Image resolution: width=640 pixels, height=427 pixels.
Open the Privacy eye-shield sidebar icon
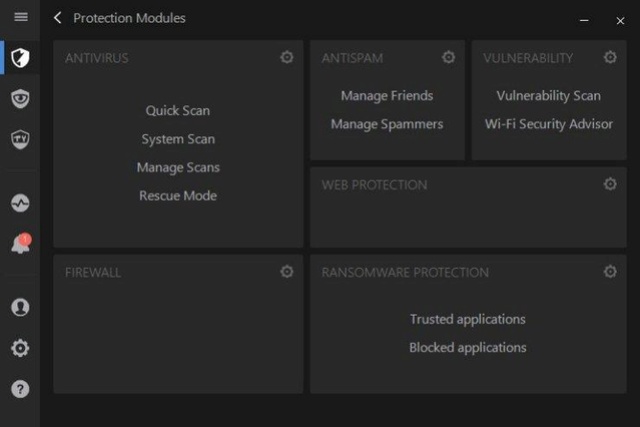click(20, 98)
